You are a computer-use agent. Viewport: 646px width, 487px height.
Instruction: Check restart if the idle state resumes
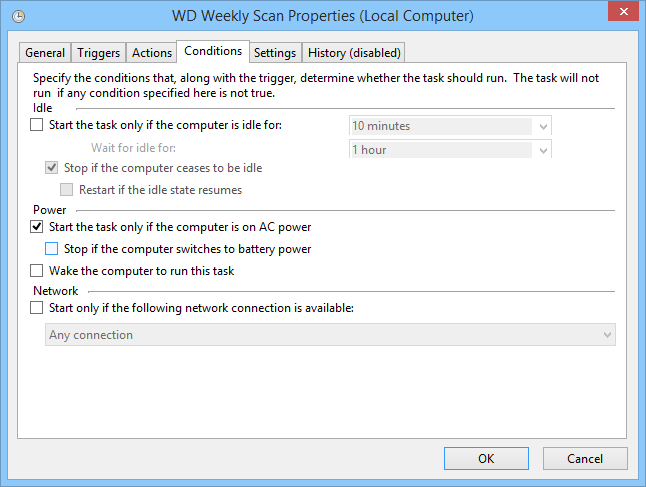67,190
